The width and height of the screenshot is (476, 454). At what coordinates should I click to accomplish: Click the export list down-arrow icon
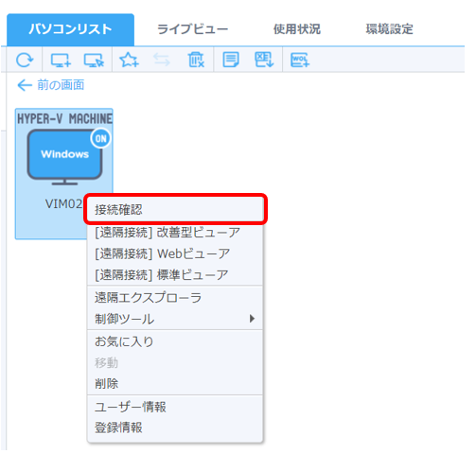point(264,60)
